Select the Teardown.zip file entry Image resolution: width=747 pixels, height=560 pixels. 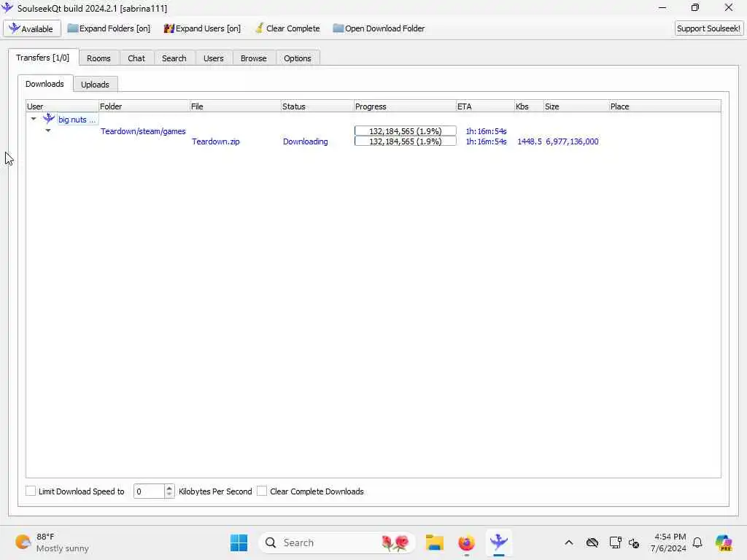click(x=216, y=141)
